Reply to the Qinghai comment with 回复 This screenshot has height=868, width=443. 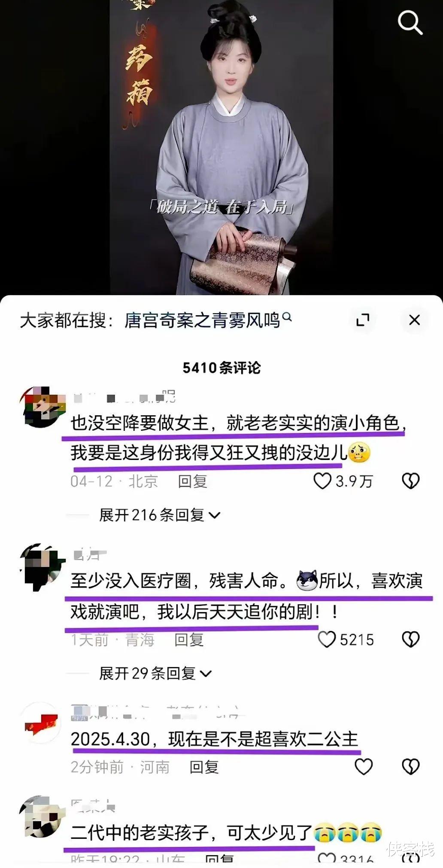click(x=189, y=640)
